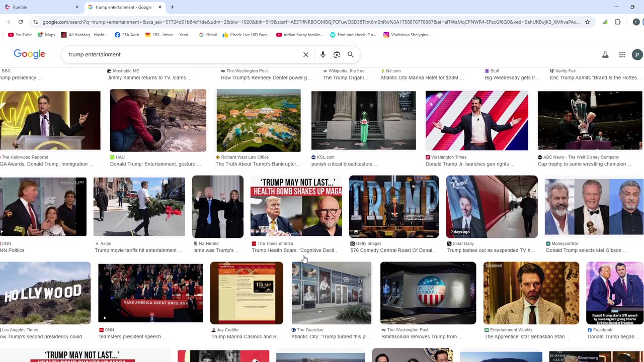
Task: Open The Guardian Atlantic City image
Action: [x=332, y=293]
